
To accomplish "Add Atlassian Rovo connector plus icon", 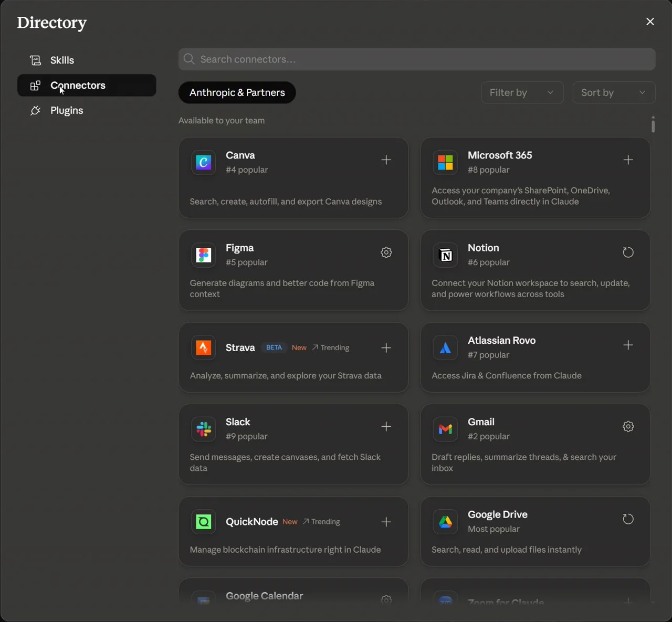I will 628,345.
